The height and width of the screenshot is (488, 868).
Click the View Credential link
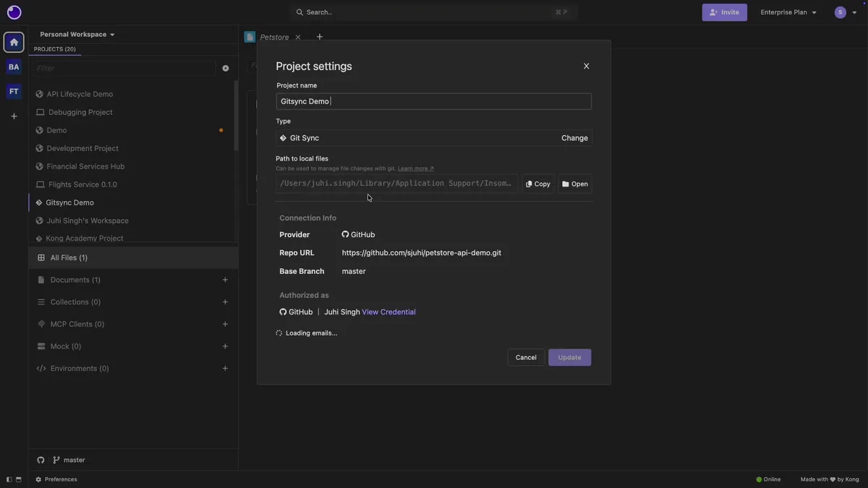tap(388, 312)
